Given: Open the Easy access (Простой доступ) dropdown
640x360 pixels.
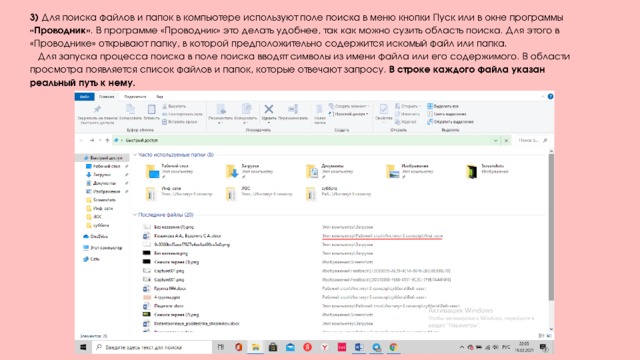Looking at the screenshot, I should [349, 114].
